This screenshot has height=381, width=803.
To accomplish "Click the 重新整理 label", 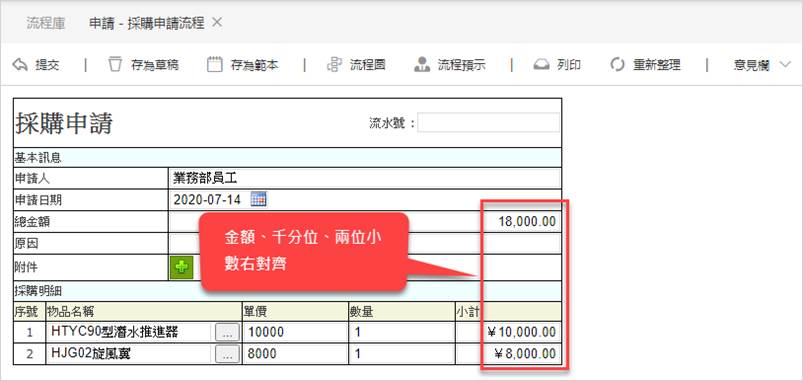I will [657, 65].
